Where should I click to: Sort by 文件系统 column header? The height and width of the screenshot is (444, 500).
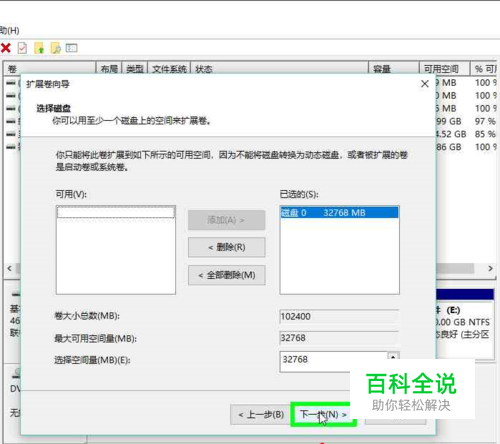coord(169,69)
